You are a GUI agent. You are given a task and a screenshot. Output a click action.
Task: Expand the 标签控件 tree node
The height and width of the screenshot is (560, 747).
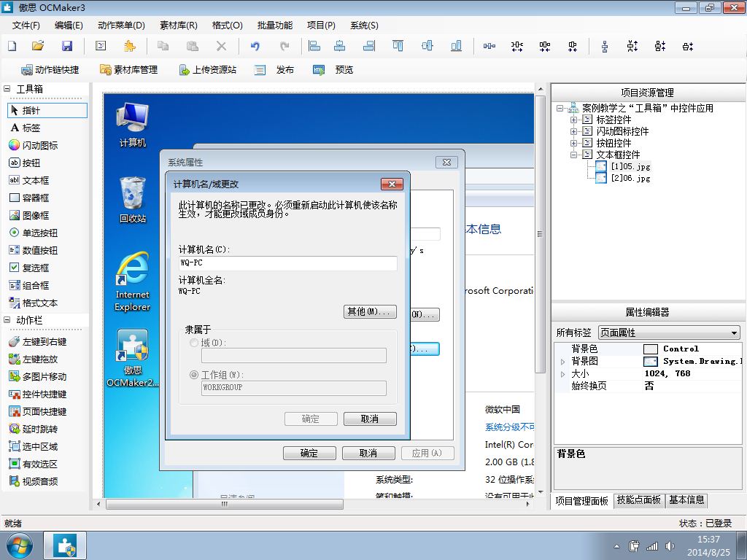(573, 120)
